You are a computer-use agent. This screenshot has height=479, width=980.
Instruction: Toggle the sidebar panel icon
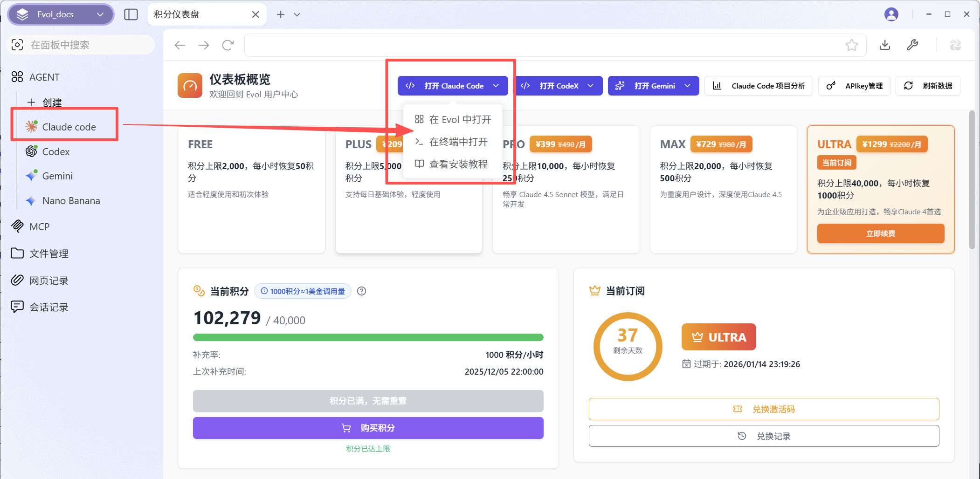(131, 14)
